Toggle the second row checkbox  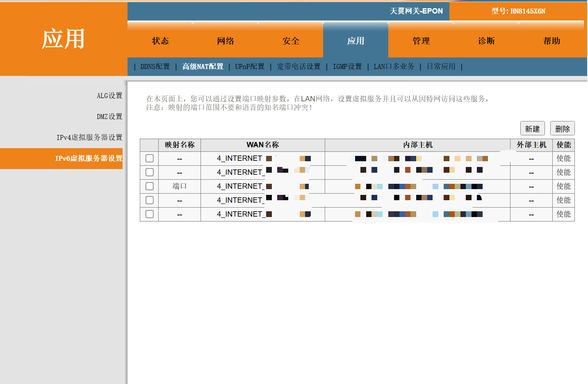[x=150, y=172]
